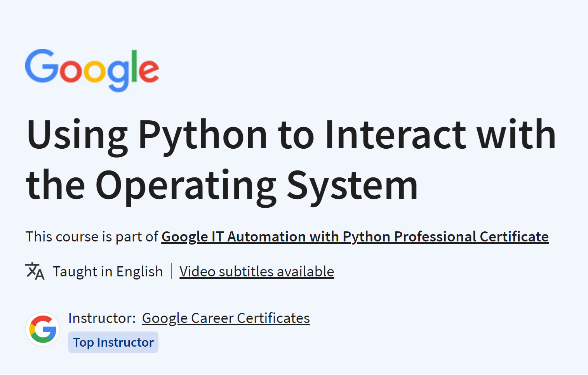The height and width of the screenshot is (375, 588).
Task: Click the translate language icon
Action: 35,271
